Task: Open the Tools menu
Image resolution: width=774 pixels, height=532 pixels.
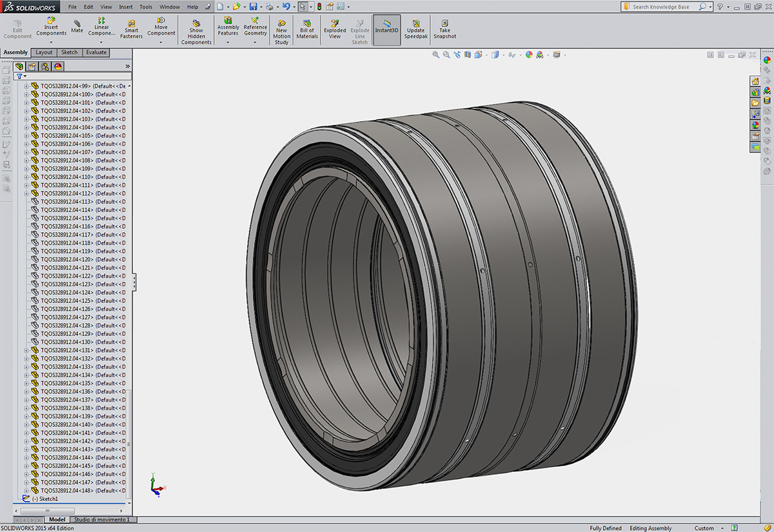Action: click(x=146, y=6)
